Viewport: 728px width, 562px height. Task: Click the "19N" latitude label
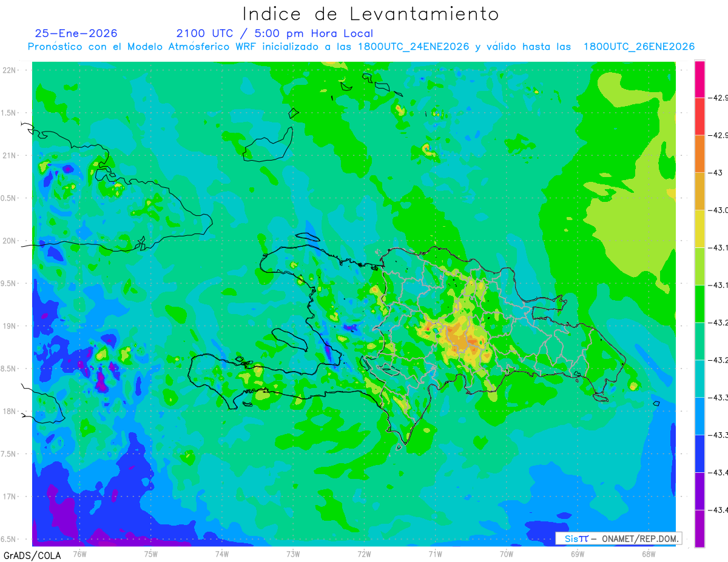tap(9, 326)
